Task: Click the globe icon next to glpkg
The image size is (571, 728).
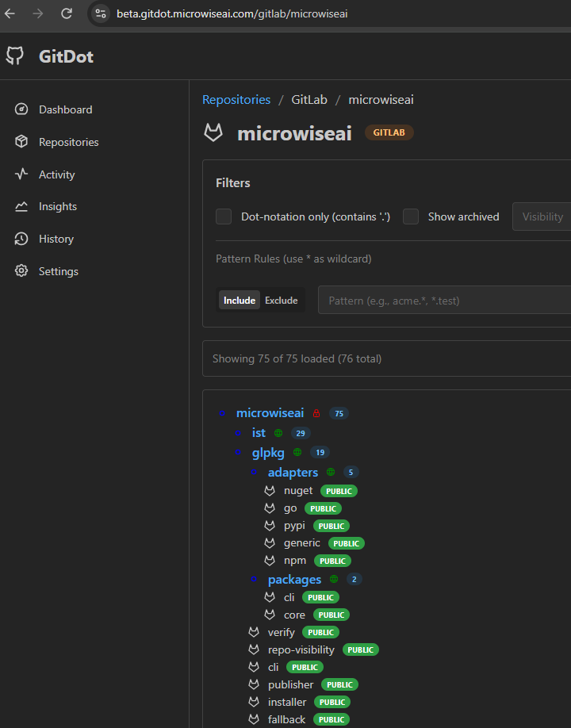Action: click(x=297, y=452)
